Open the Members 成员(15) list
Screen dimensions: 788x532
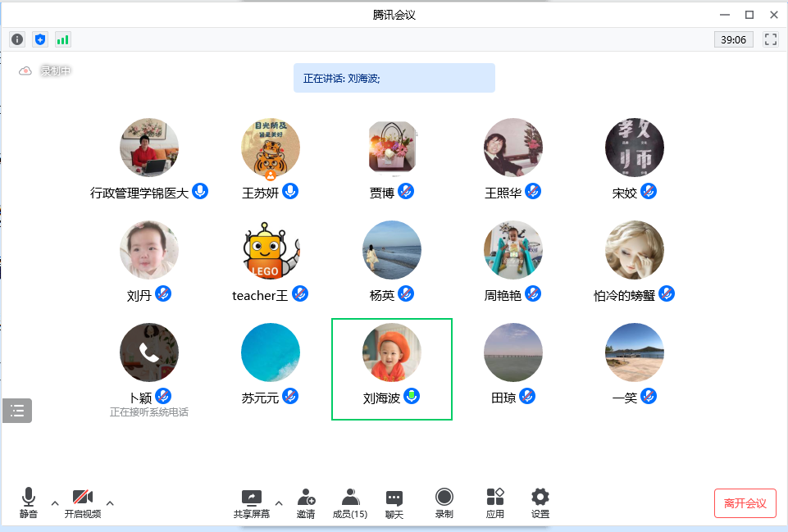click(x=350, y=502)
